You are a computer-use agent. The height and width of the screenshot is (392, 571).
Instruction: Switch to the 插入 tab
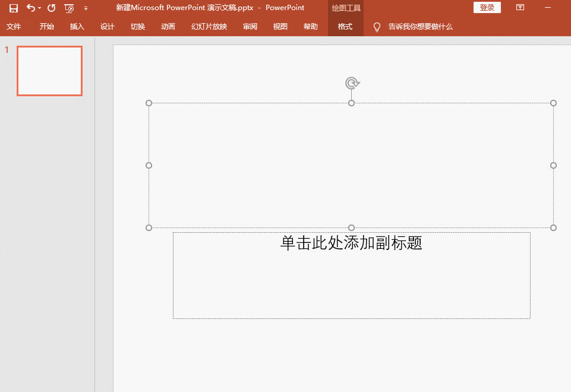pos(77,27)
